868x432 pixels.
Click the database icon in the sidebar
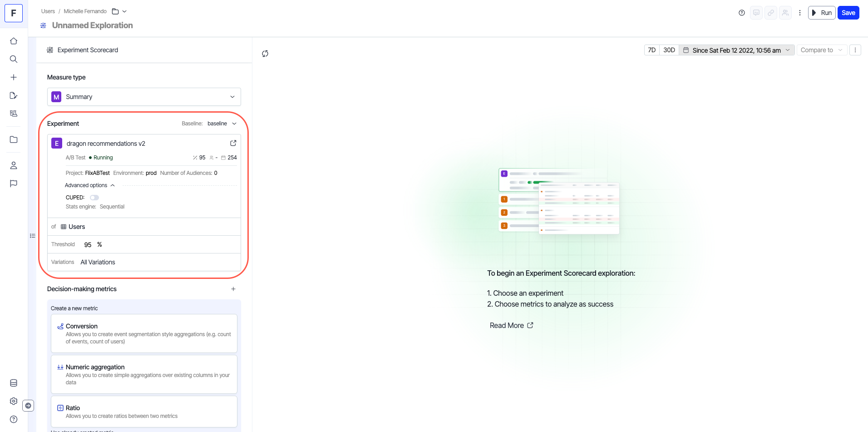[14, 383]
